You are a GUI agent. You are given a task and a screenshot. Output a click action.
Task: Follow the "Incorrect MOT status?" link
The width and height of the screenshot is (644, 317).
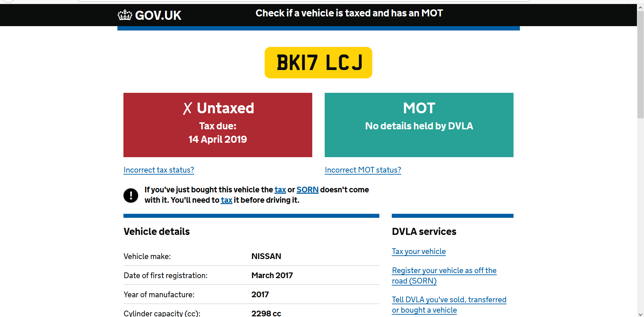click(363, 170)
